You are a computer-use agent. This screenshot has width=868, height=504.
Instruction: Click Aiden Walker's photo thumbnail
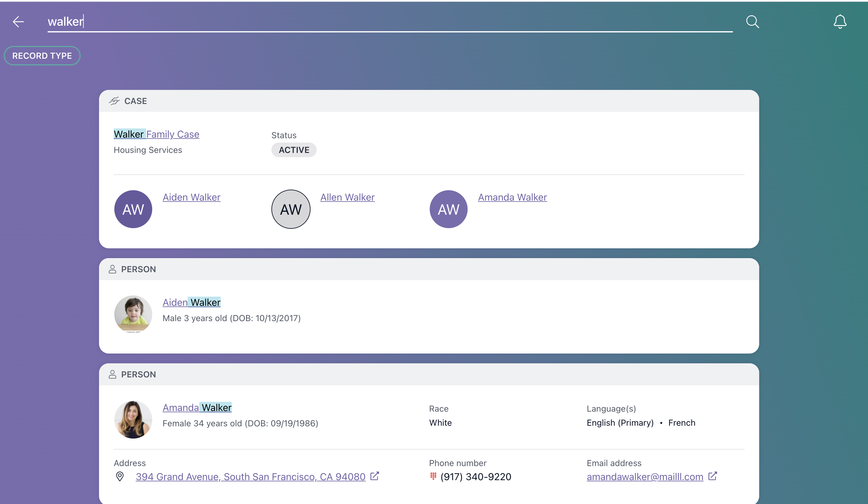point(133,314)
